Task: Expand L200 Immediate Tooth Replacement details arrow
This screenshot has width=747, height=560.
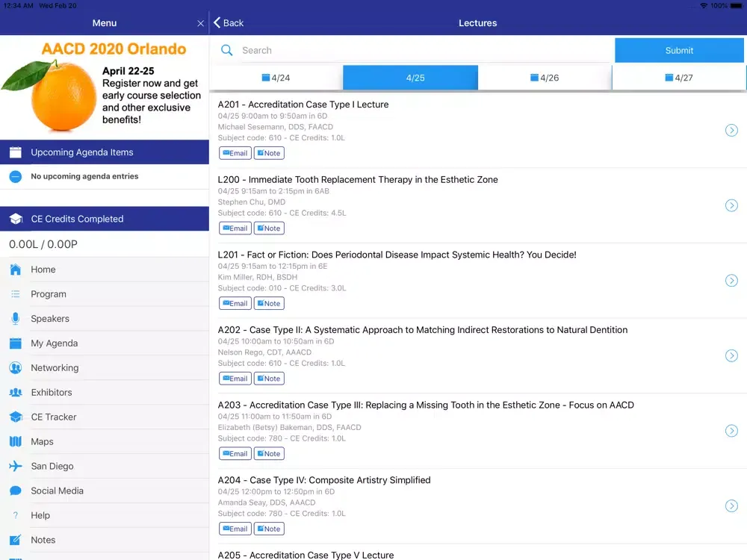Action: tap(731, 205)
